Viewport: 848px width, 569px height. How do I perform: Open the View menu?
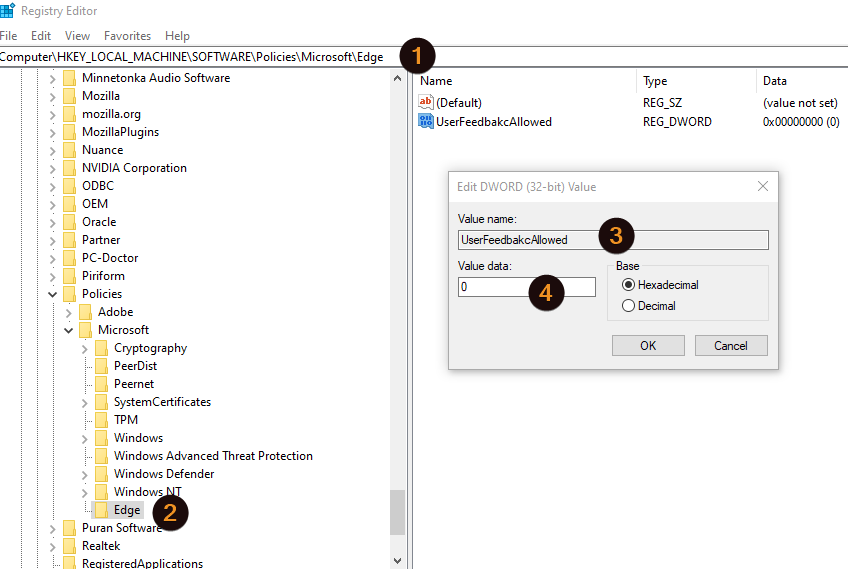tap(77, 36)
